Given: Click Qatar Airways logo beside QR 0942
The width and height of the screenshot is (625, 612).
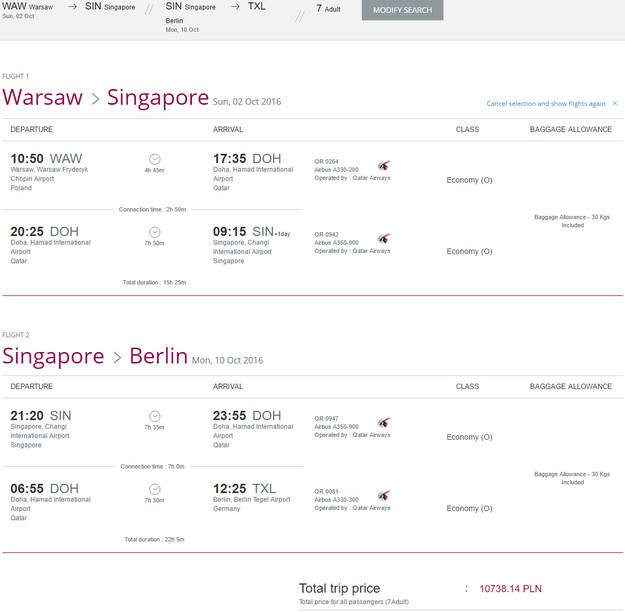Looking at the screenshot, I should pos(384,238).
